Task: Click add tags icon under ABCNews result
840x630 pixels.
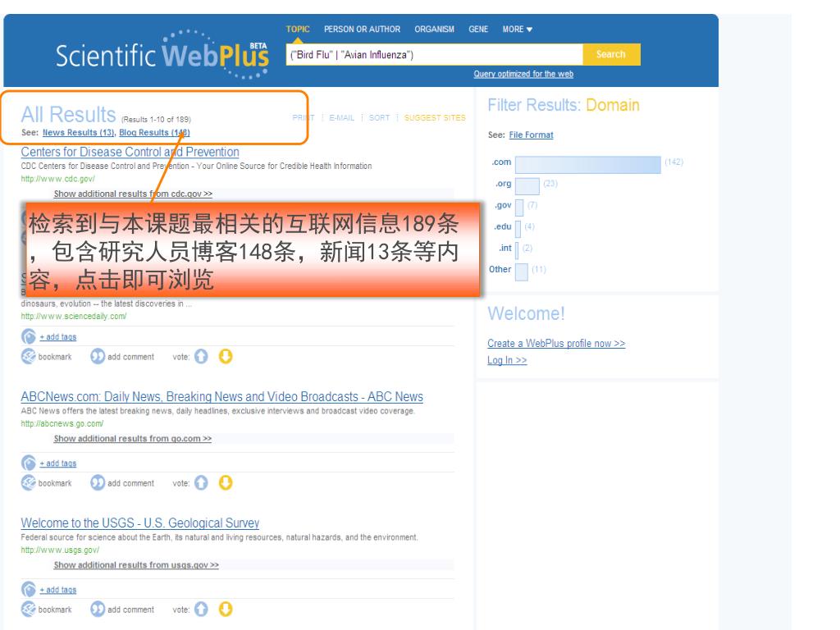Action: pos(29,463)
